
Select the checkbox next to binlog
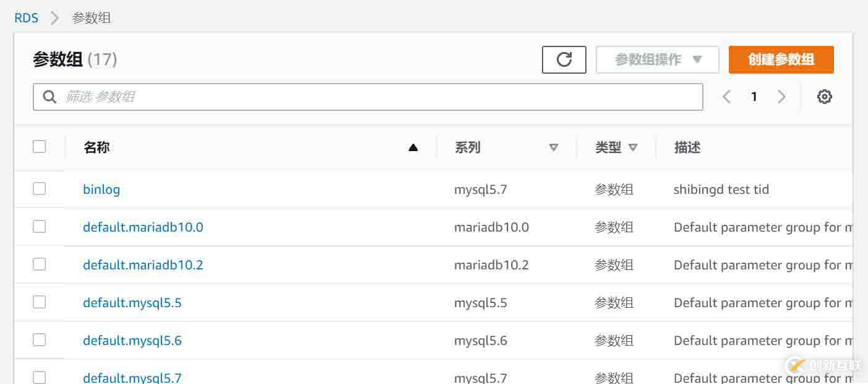(x=39, y=188)
